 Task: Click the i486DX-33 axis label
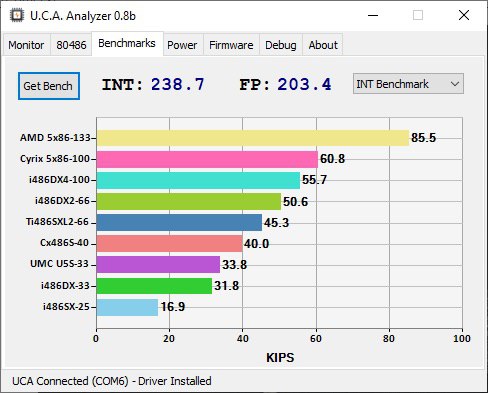[65, 286]
